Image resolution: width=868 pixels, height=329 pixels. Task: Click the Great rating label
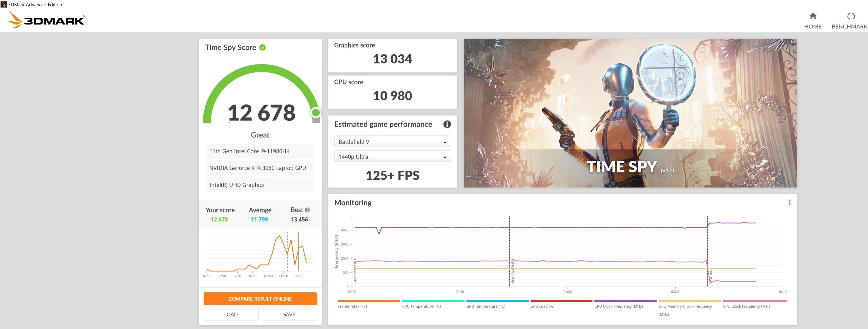pos(260,135)
